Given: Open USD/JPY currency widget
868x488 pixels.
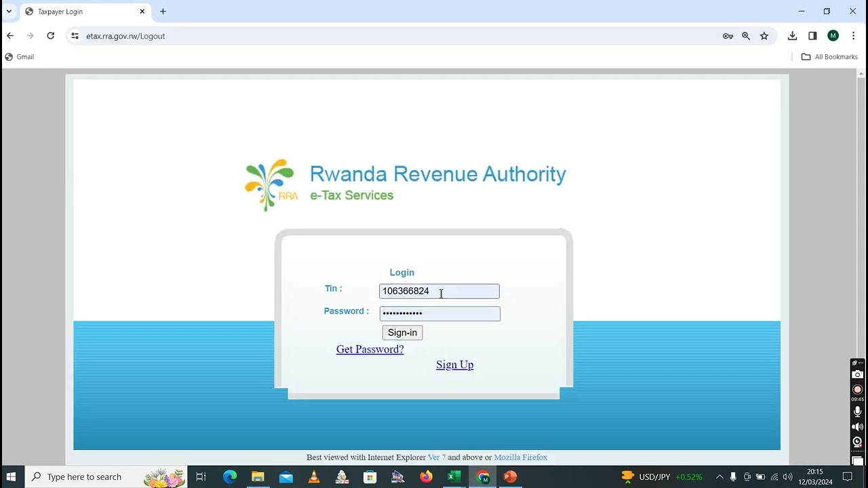Looking at the screenshot, I should point(662,476).
